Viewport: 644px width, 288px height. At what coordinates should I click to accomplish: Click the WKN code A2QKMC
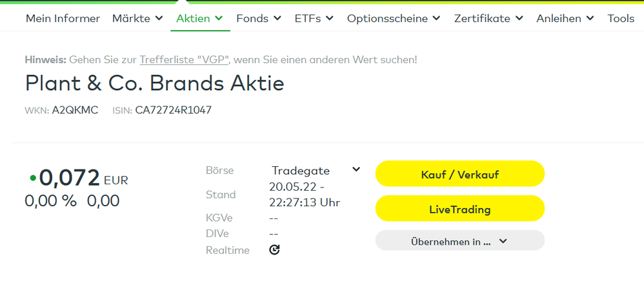(75, 110)
